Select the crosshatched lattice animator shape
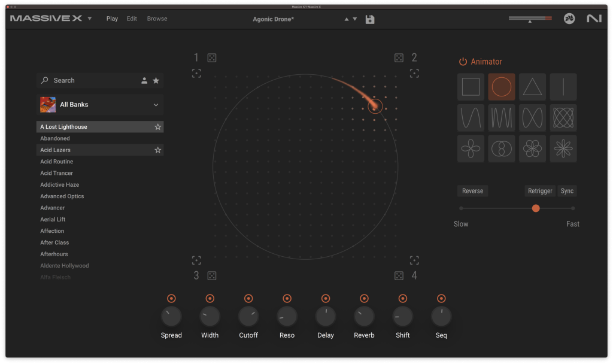613x364 pixels. coord(563,117)
